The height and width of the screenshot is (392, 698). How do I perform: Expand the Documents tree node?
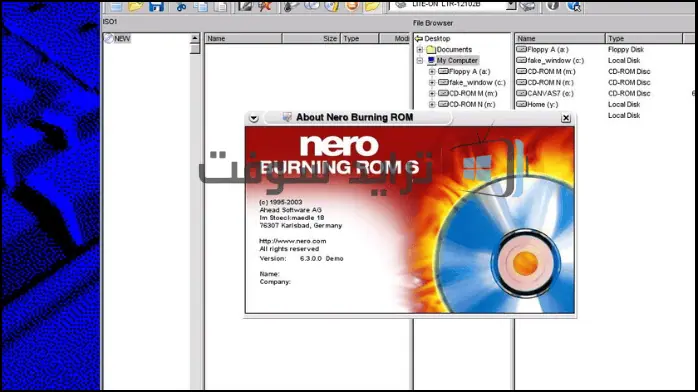[x=419, y=49]
